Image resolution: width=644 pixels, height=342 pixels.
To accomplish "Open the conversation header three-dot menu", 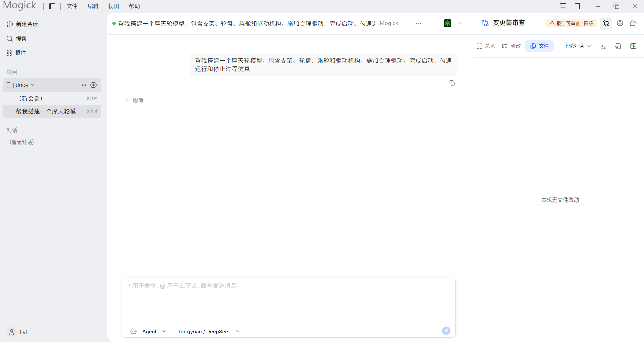I will (418, 23).
